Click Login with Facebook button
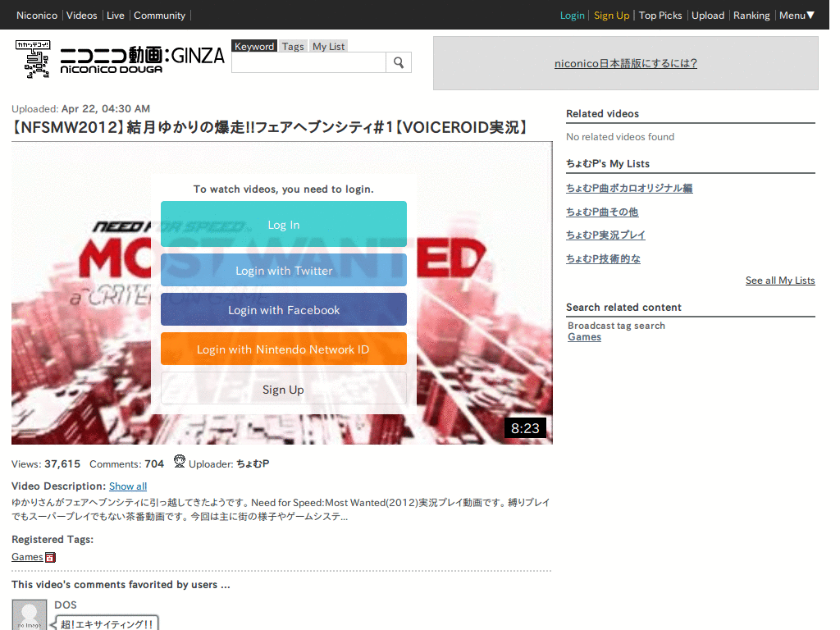Screen dimensions: 840x630 tap(284, 309)
